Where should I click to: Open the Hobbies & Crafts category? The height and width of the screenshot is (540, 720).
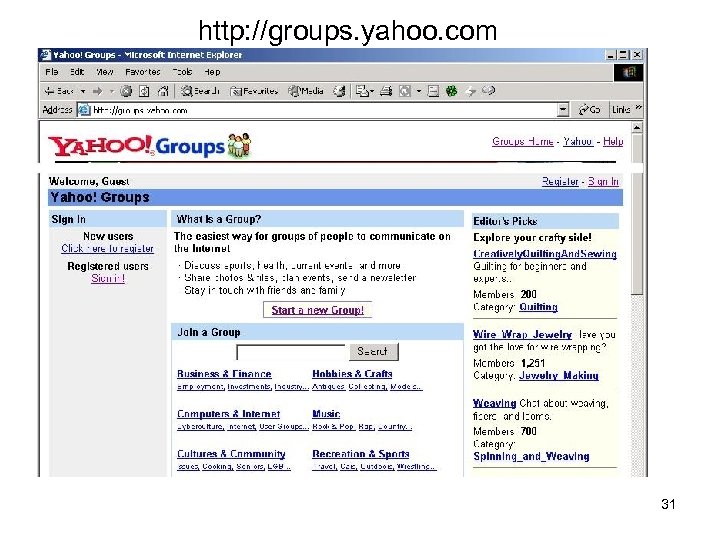pyautogui.click(x=352, y=374)
